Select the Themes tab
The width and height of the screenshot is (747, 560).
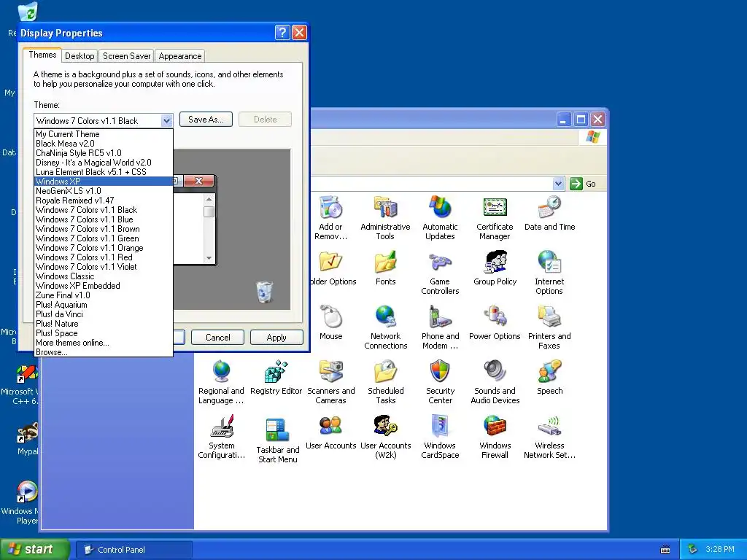pyautogui.click(x=42, y=55)
